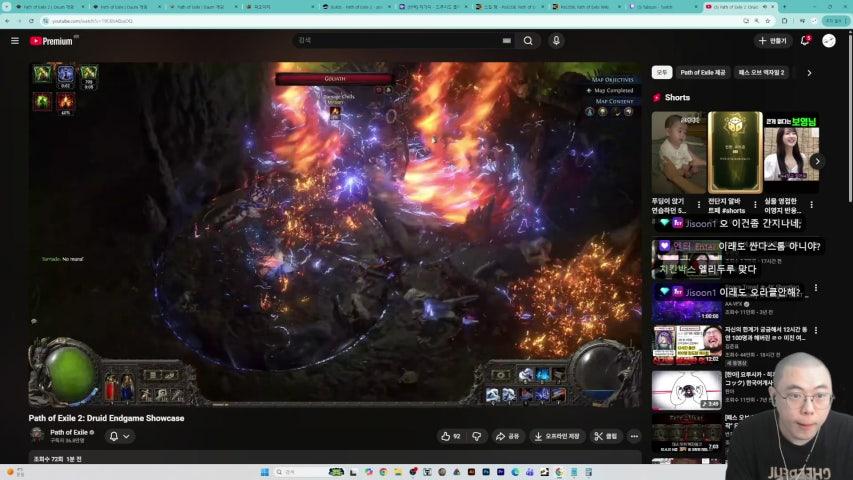
Task: Switch to the active YouTube Path of Exile 2 tab
Action: coord(738,7)
